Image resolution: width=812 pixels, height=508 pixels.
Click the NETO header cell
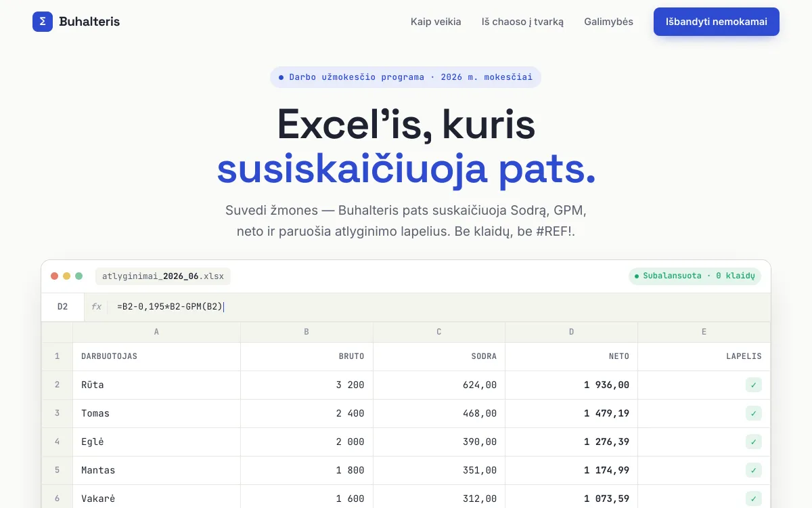tap(572, 356)
